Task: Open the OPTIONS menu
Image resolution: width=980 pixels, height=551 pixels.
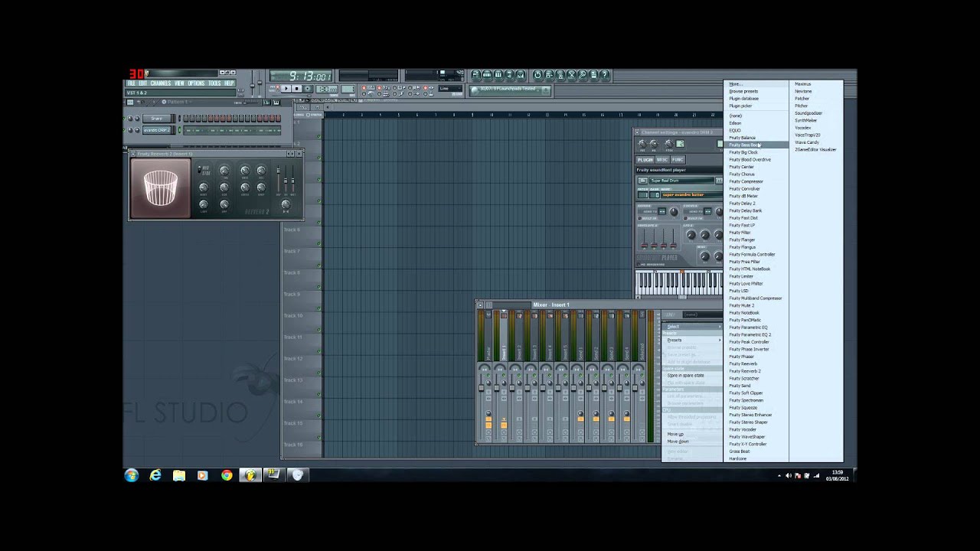Action: [196, 83]
